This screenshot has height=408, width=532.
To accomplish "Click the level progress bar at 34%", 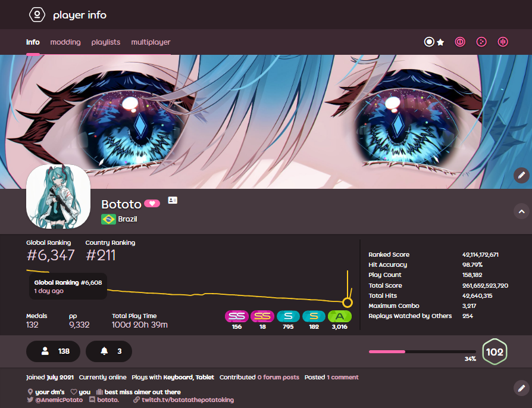I will (x=423, y=351).
